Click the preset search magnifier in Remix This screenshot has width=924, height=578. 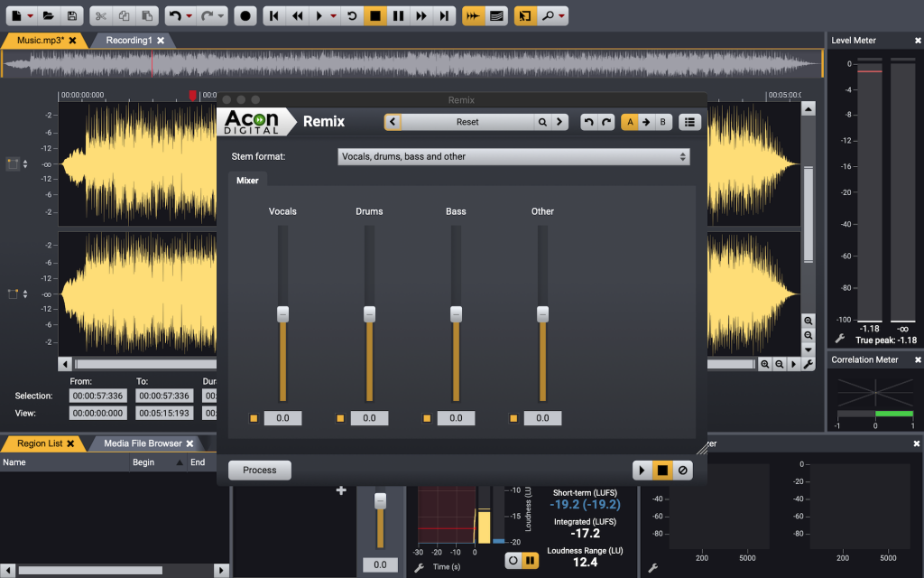click(542, 122)
